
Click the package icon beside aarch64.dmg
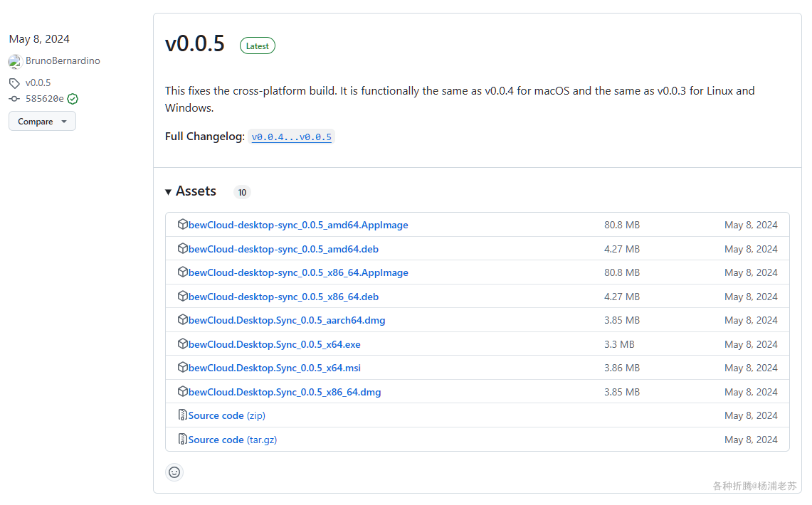click(x=182, y=319)
